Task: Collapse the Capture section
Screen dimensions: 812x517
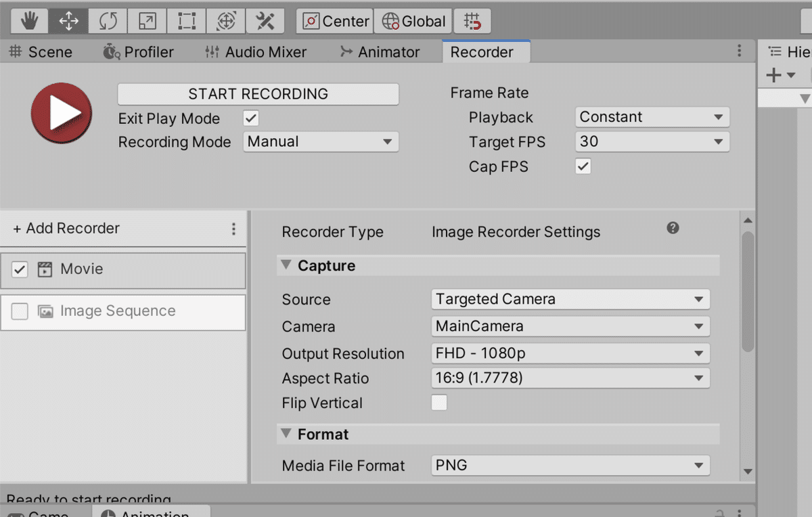Action: [286, 265]
